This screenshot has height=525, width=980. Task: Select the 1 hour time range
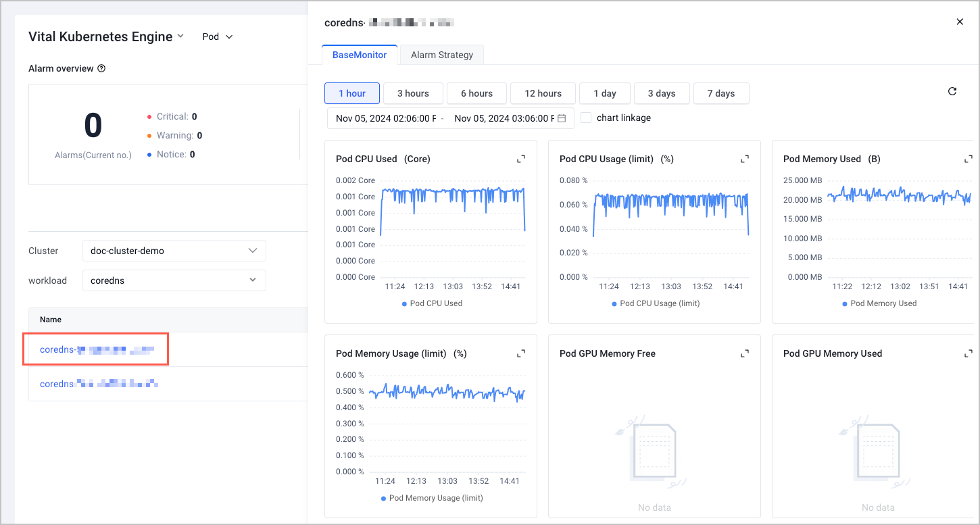[x=352, y=93]
